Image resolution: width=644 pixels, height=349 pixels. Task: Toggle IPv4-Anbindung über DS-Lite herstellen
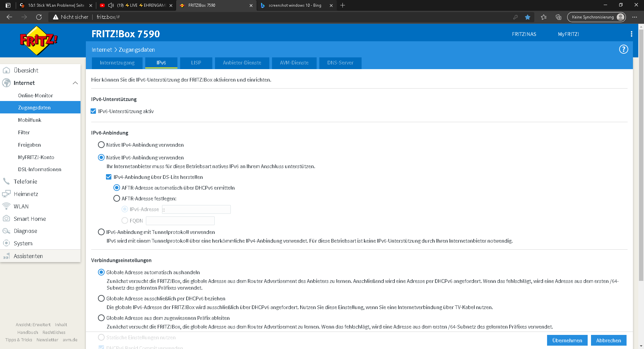tap(109, 177)
